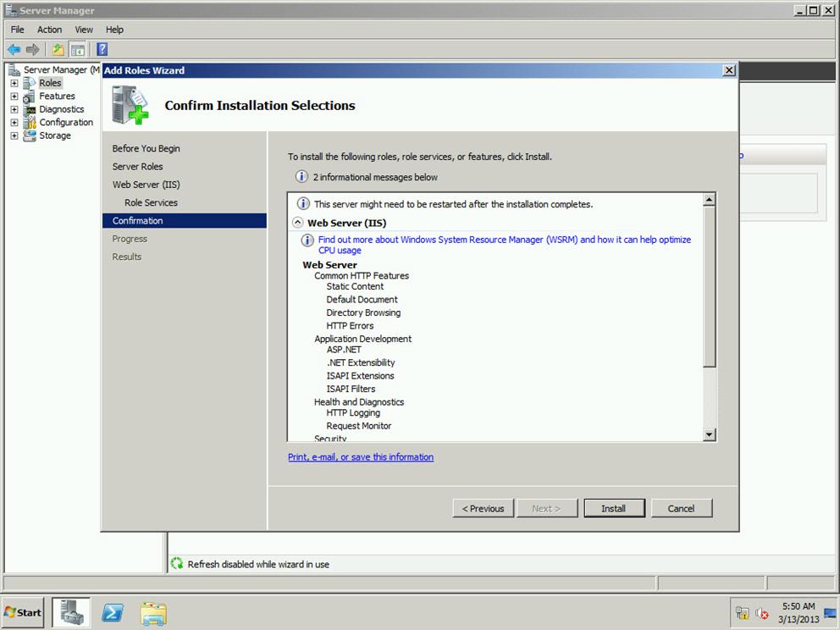Screen dimensions: 840x630
Task: Open Help via the question mark icon
Action: pos(102,49)
